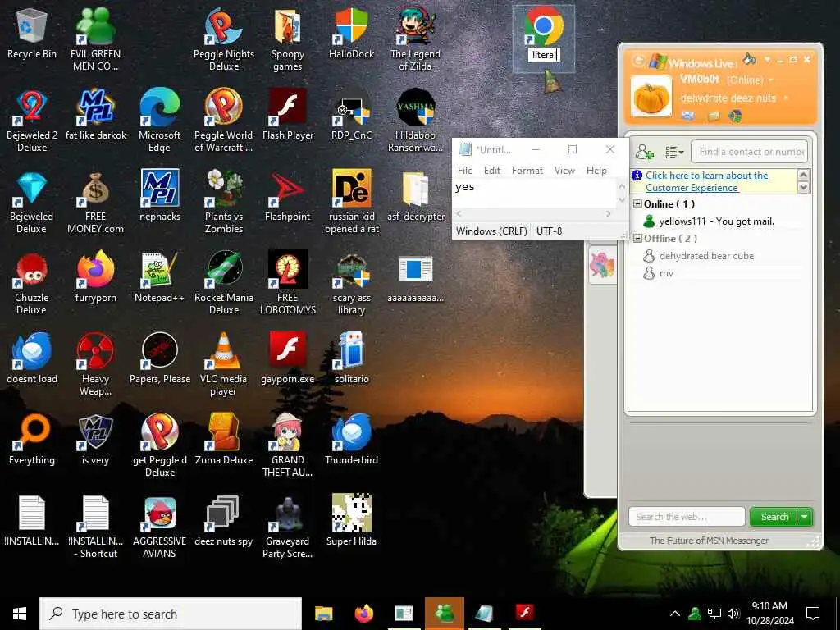
Task: Open the Spoopy games folder
Action: tap(288, 39)
